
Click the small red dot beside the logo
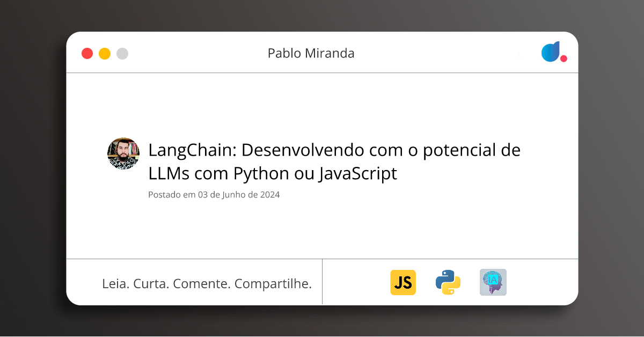[563, 58]
